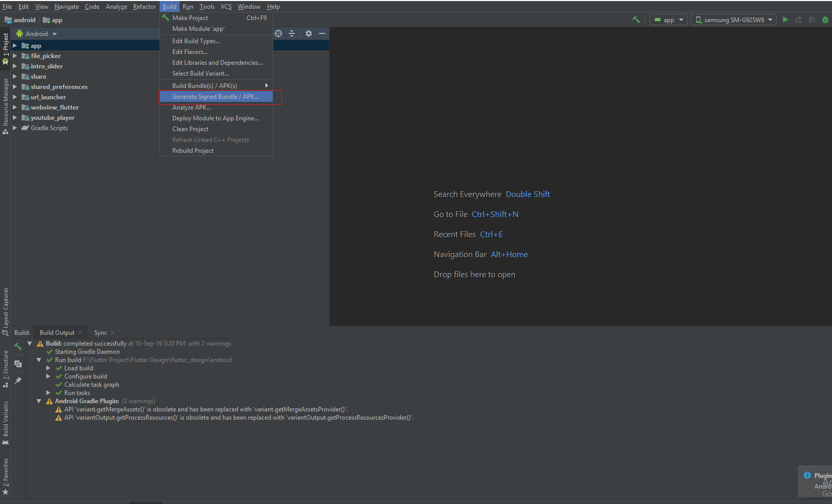
Task: Expand the webview_flutter module in tree
Action: coord(15,107)
